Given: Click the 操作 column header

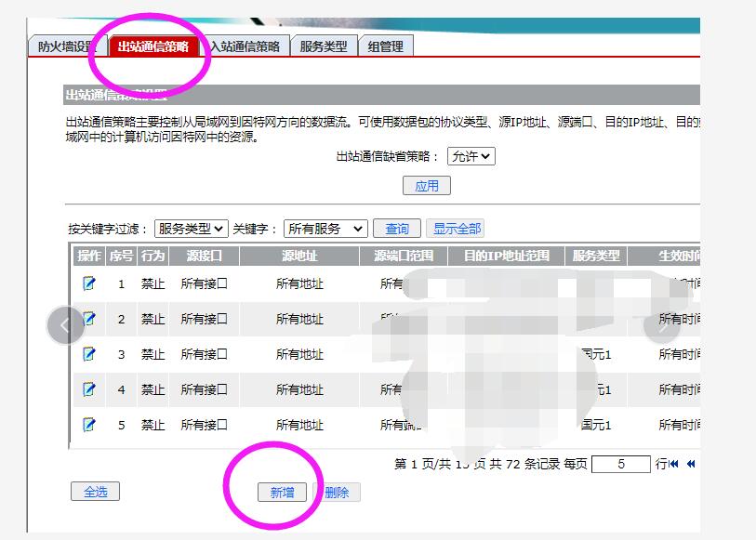Looking at the screenshot, I should click(88, 256).
